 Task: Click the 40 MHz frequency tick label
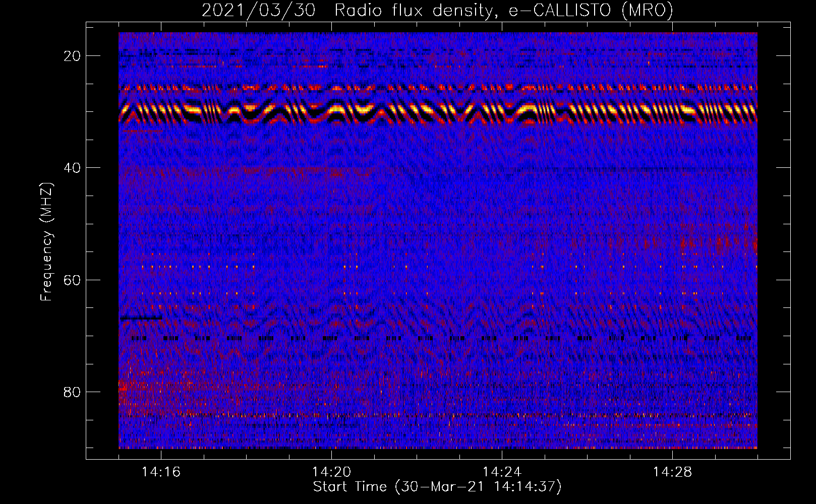click(72, 168)
